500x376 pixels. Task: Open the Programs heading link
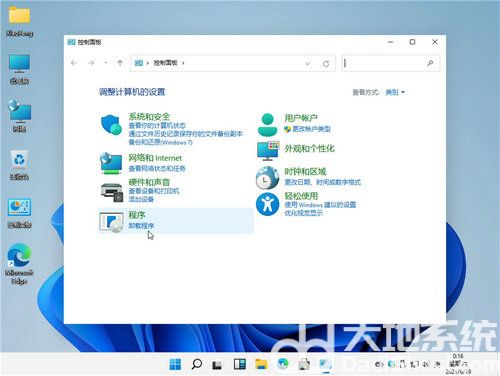(137, 215)
